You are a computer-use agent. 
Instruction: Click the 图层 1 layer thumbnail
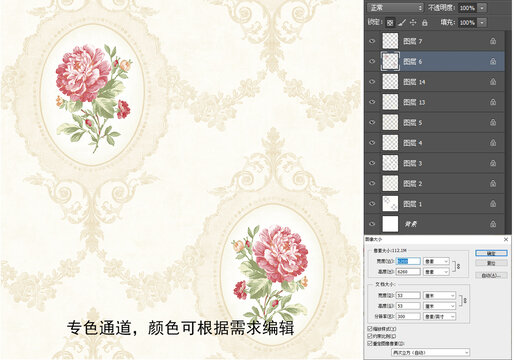[x=390, y=204]
